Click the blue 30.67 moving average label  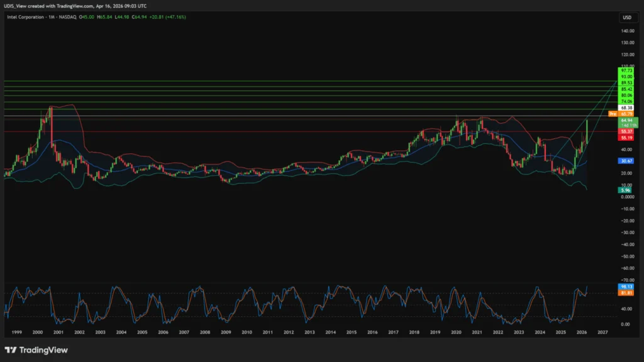point(626,161)
